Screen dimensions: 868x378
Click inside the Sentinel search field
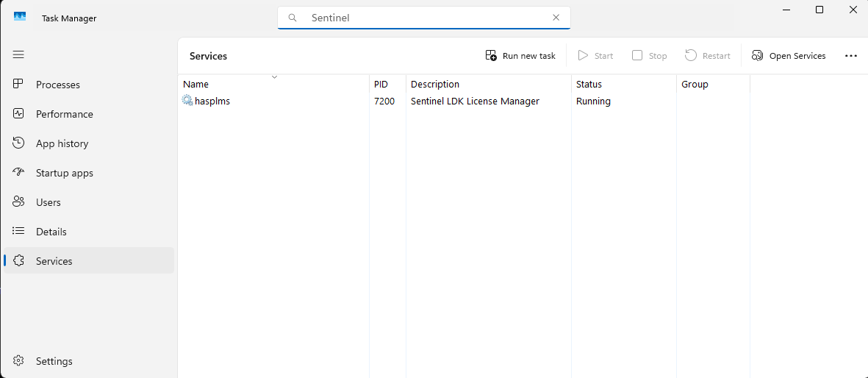(426, 18)
